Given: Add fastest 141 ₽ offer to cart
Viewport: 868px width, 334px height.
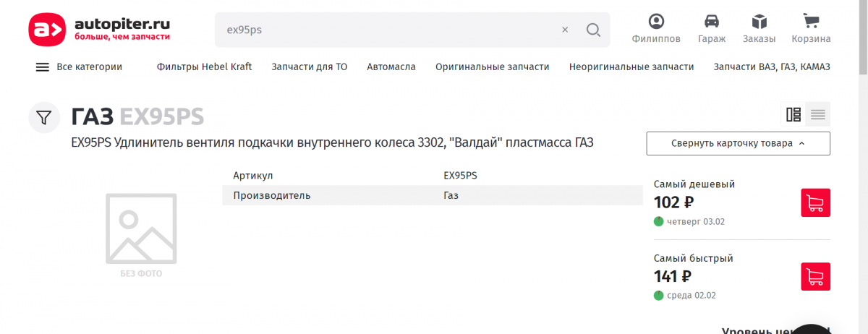Looking at the screenshot, I should coord(815,277).
